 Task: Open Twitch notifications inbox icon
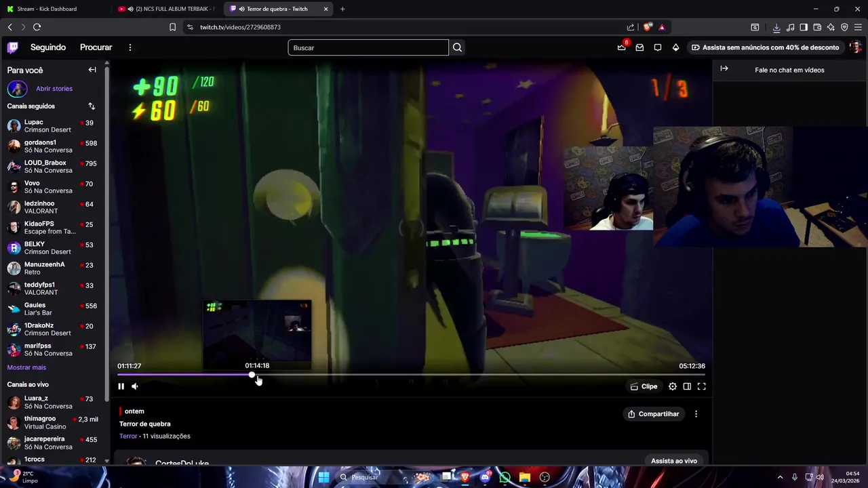tap(639, 47)
